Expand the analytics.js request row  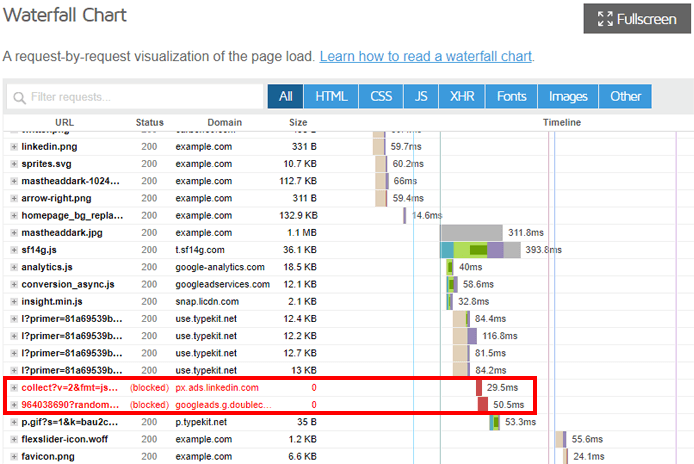click(14, 267)
